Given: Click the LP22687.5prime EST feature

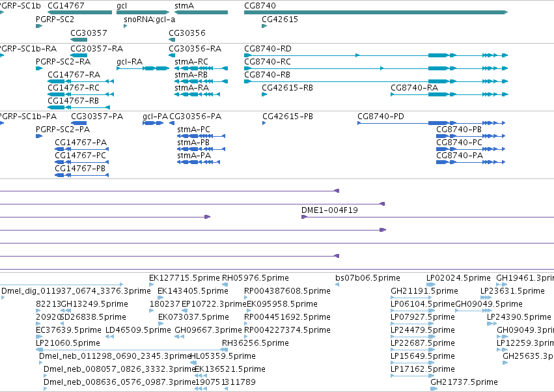Looking at the screenshot, I should 412,350.
